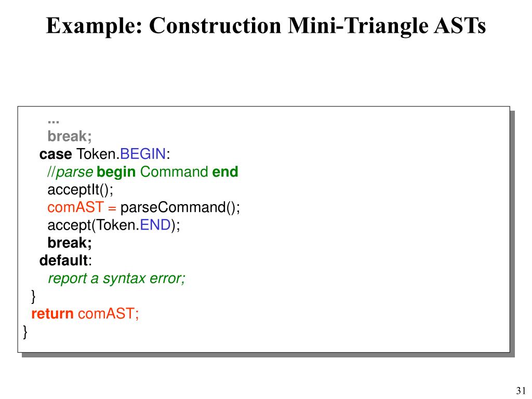Viewport: 532px width, 399px height.
Task: Click the bold black break; statement
Action: (x=70, y=243)
